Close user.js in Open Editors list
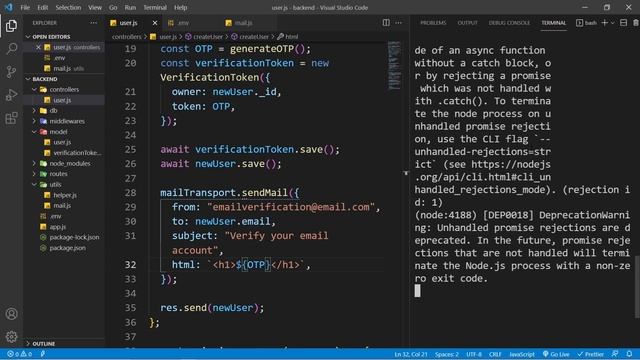Viewport: 640px width, 360px height. [38, 47]
